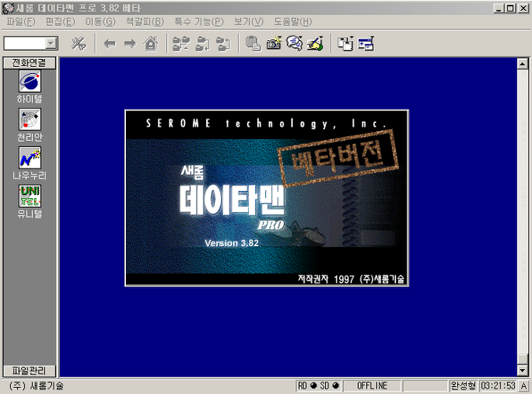Click the home icon in toolbar
This screenshot has width=532, height=394.
[x=150, y=44]
